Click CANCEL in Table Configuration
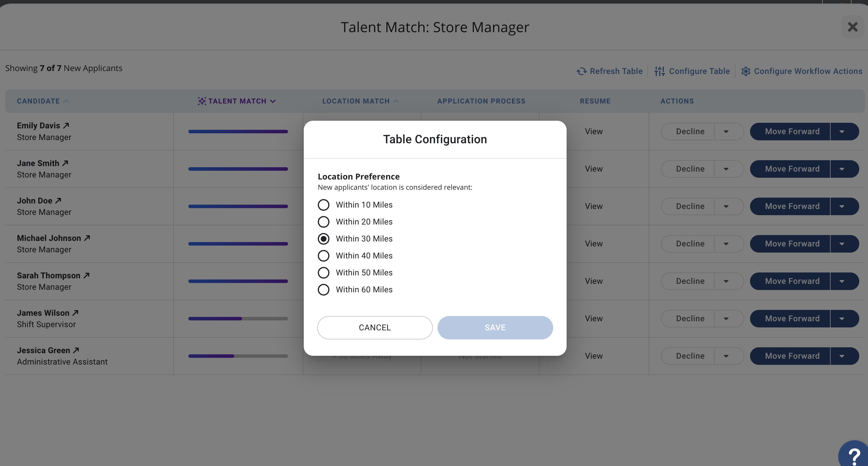This screenshot has height=466, width=868. tap(375, 328)
